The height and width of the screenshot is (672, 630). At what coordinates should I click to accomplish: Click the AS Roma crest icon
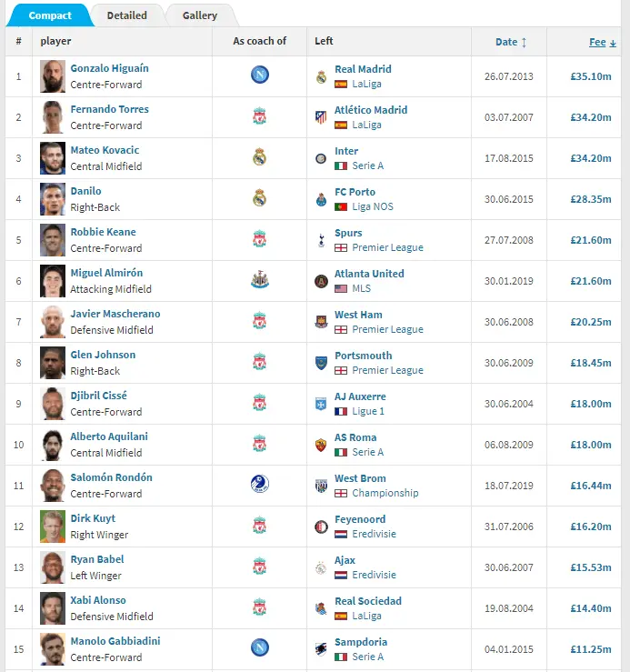coord(320,444)
